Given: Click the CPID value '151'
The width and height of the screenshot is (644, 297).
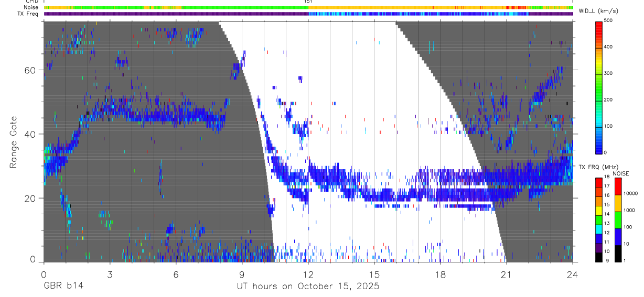Looking at the screenshot, I should (308, 2).
